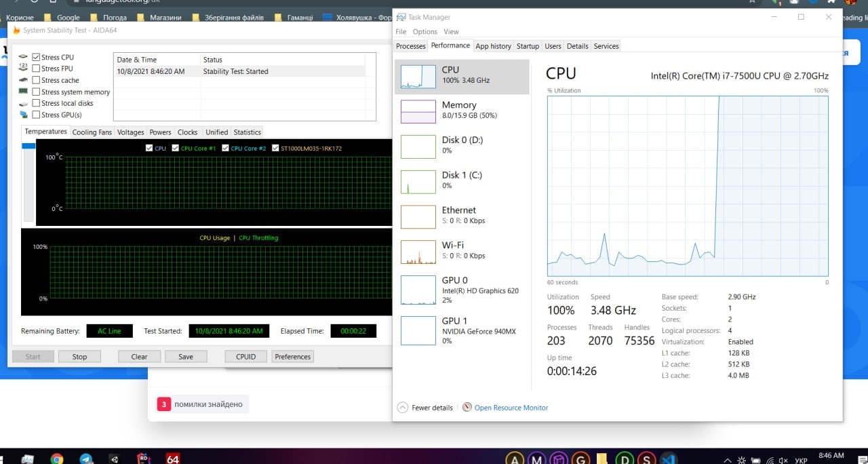Click the CPU chip icon beside Stress CPU
Image resolution: width=868 pixels, height=464 pixels.
24,57
